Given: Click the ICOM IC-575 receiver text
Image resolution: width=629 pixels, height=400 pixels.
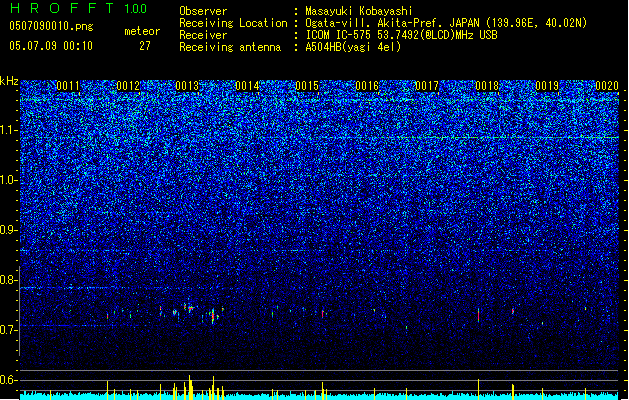Looking at the screenshot, I should 401,35.
